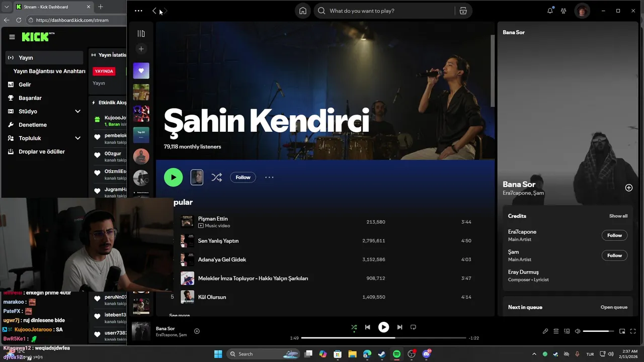
Task: Click the player bar play button
Action: [383, 327]
